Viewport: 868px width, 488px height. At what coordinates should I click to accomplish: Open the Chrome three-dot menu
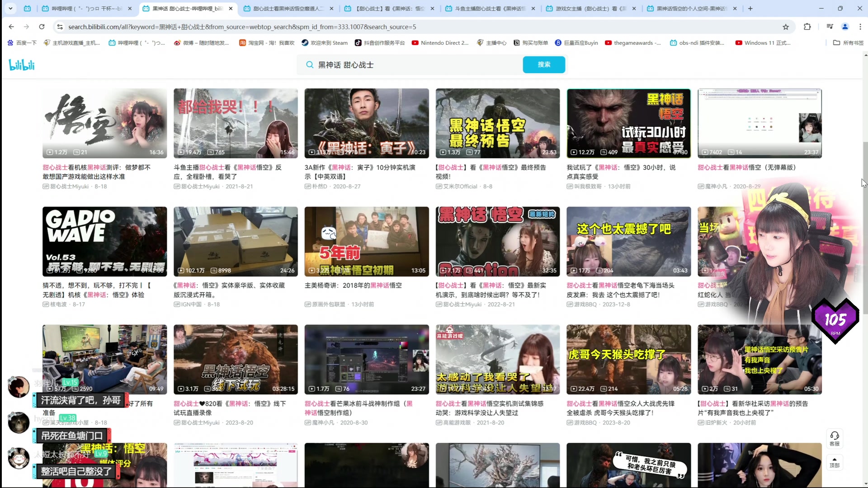coord(860,27)
